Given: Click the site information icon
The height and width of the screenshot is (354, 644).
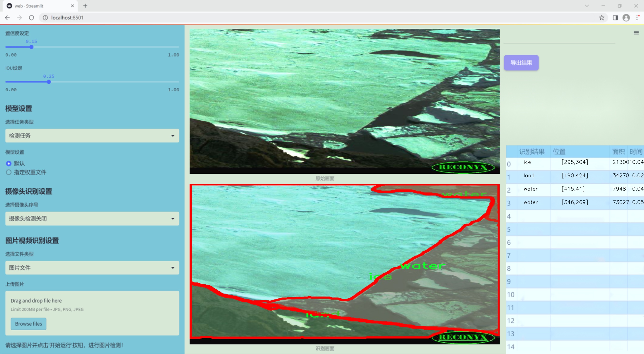Looking at the screenshot, I should 45,17.
